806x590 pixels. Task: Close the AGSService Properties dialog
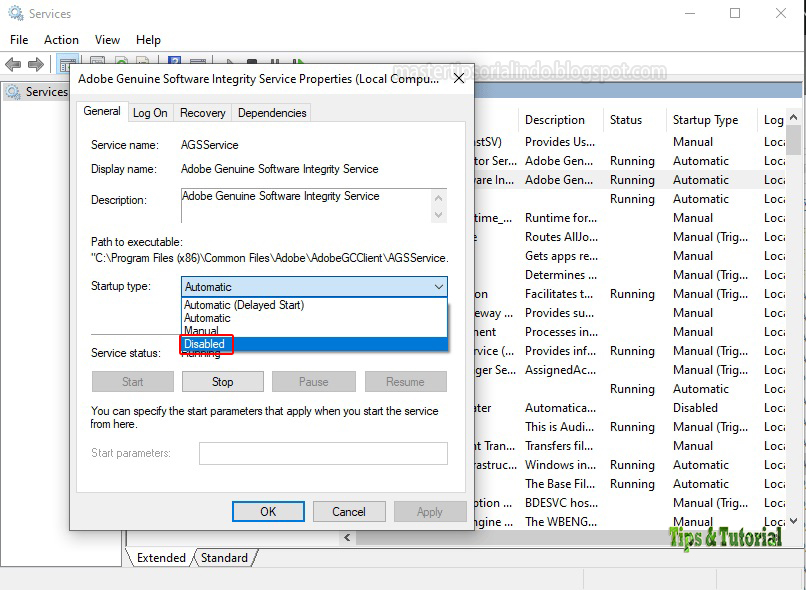[x=459, y=78]
